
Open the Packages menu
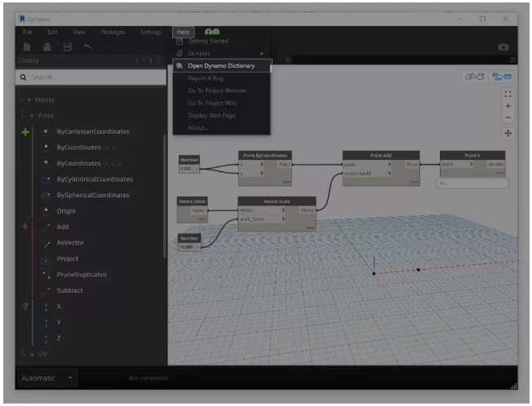[x=113, y=32]
